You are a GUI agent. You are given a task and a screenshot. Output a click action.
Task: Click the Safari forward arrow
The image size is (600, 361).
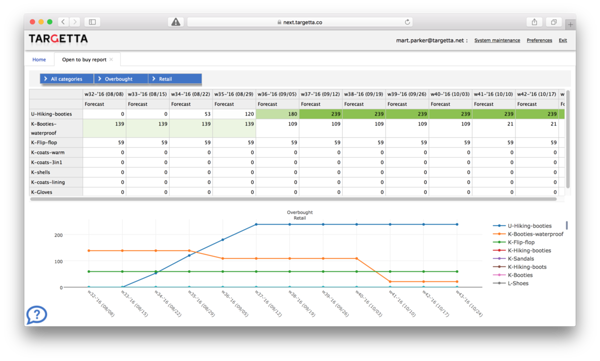point(75,22)
